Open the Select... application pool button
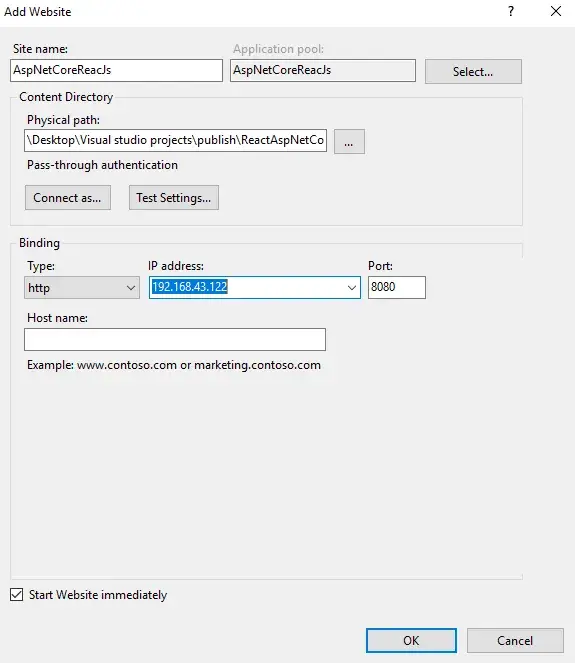The image size is (575, 663). 473,71
